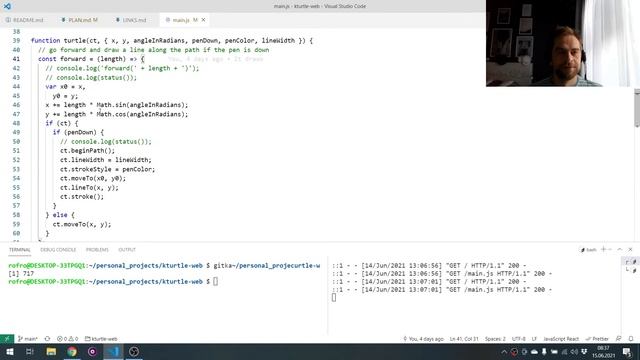Click the volume icon in system tray
The height and width of the screenshot is (360, 640).
click(x=574, y=351)
